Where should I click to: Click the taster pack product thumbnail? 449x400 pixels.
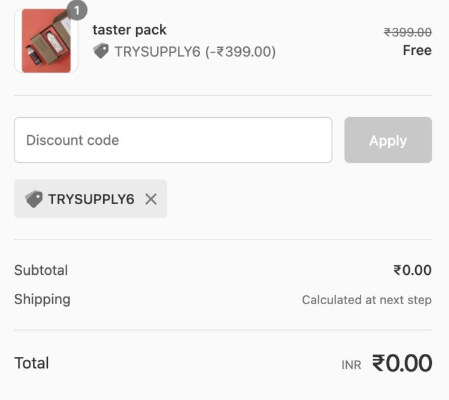(x=46, y=41)
